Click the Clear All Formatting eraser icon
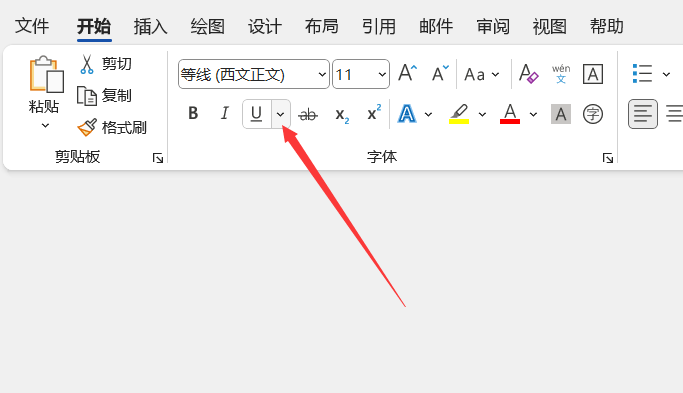 point(528,74)
